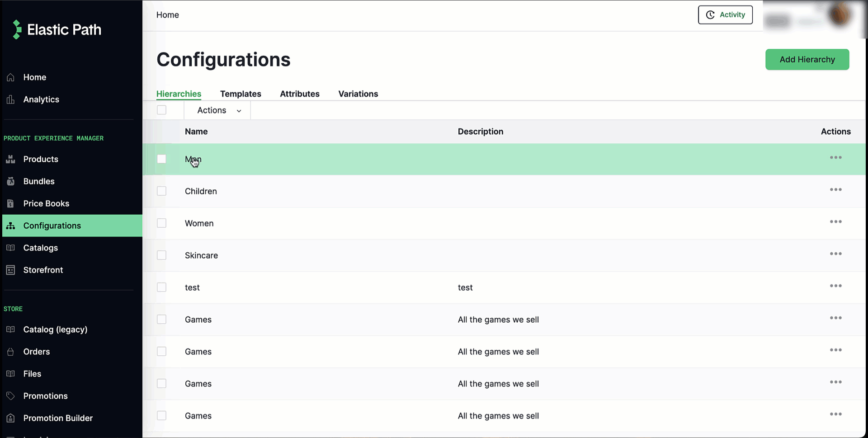Open the Bundles section via its icon
The height and width of the screenshot is (438, 868).
pyautogui.click(x=10, y=181)
